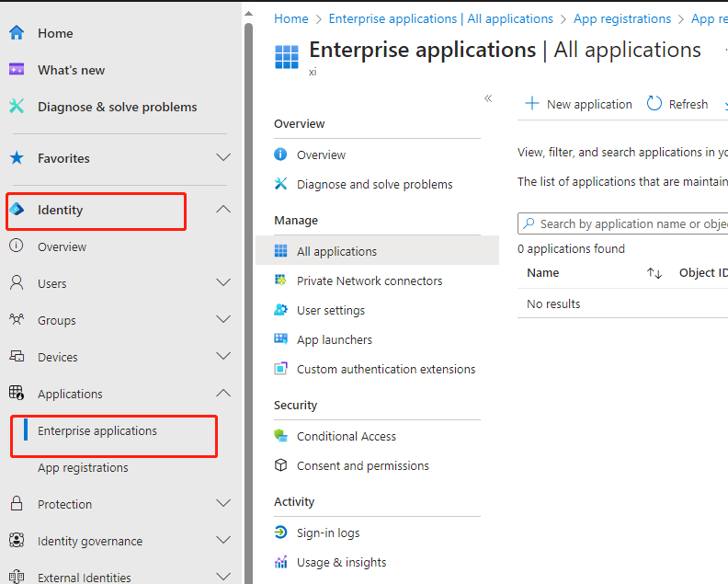
Task: Click the Consent and permissions cube icon
Action: (x=280, y=465)
